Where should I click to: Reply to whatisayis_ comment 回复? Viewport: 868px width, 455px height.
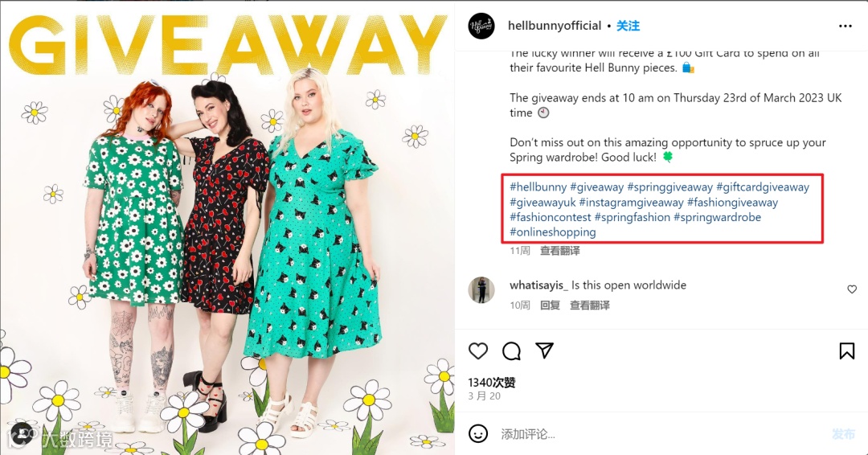click(551, 305)
